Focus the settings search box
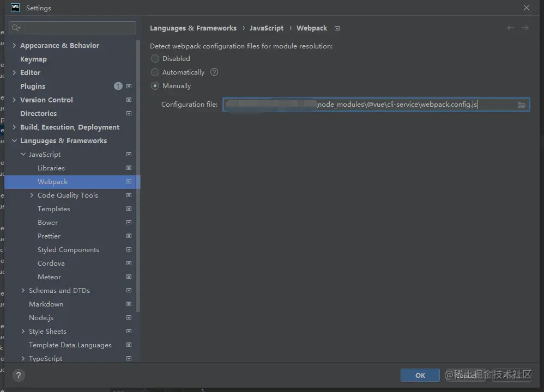 pyautogui.click(x=72, y=28)
